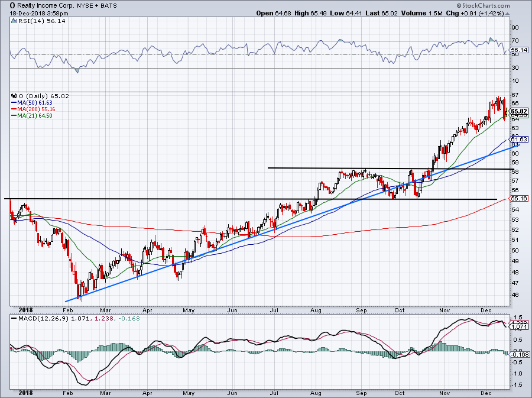Click the MA(21) 64.50 legend entry
532x398 pixels.
click(x=32, y=115)
